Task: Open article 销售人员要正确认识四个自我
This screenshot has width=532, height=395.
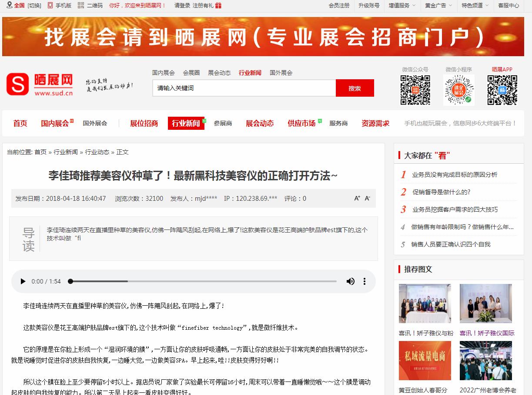Action: [x=451, y=244]
